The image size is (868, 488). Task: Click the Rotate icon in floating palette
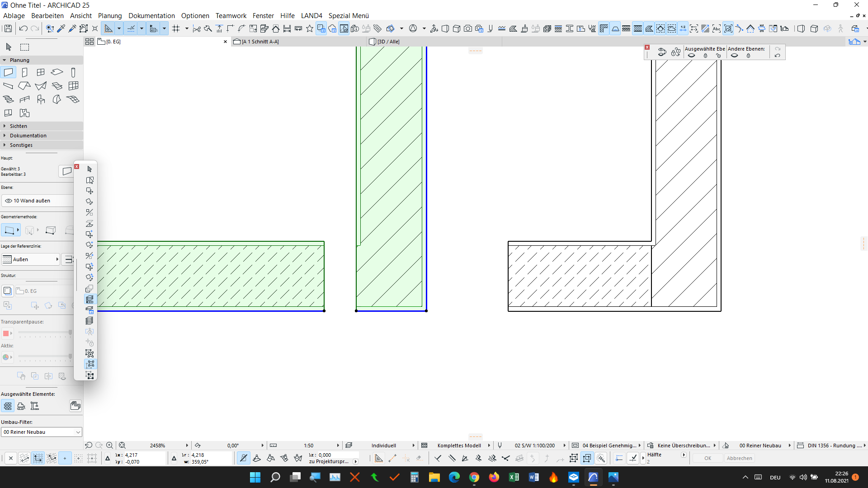[x=90, y=202]
